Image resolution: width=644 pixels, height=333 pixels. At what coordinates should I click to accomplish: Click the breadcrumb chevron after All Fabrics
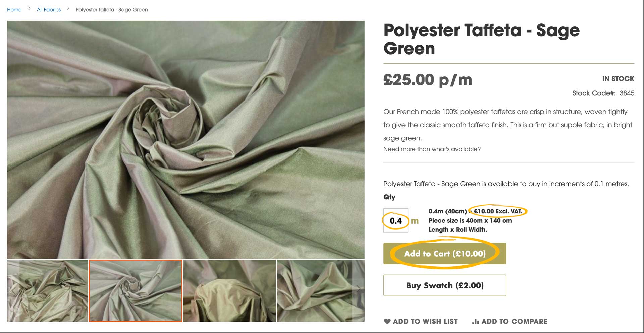tap(68, 9)
